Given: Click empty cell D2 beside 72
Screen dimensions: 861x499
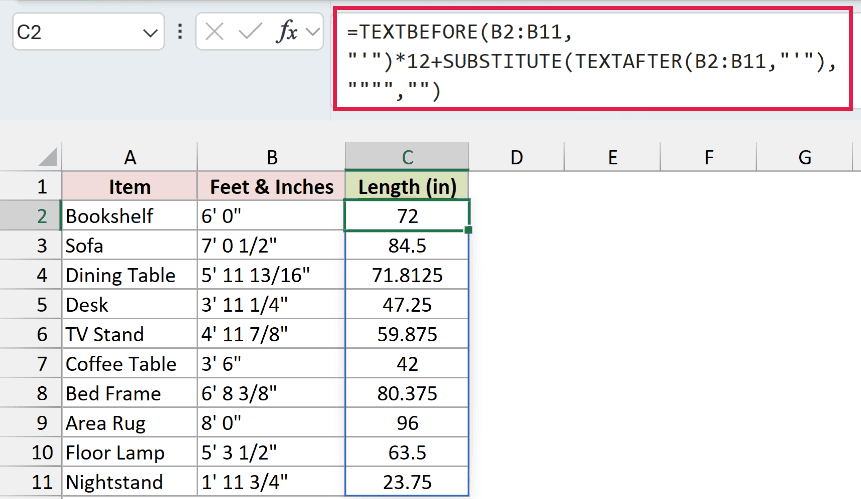Looking at the screenshot, I should pos(516,216).
